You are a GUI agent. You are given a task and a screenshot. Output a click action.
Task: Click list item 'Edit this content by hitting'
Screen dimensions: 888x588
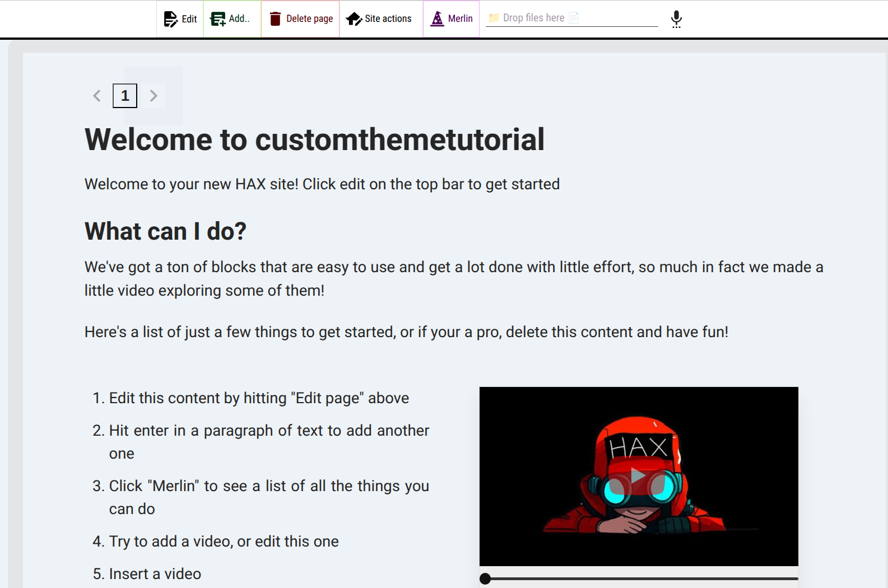[259, 398]
